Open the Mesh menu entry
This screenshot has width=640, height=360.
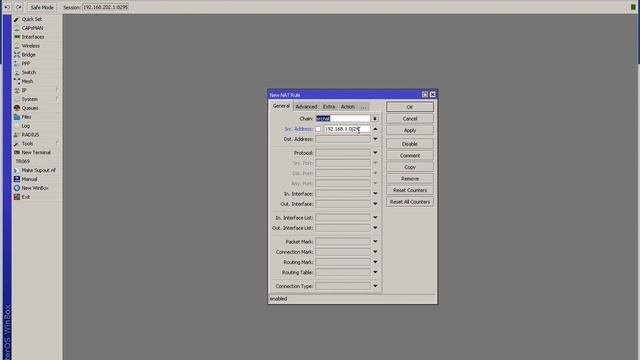pos(27,81)
